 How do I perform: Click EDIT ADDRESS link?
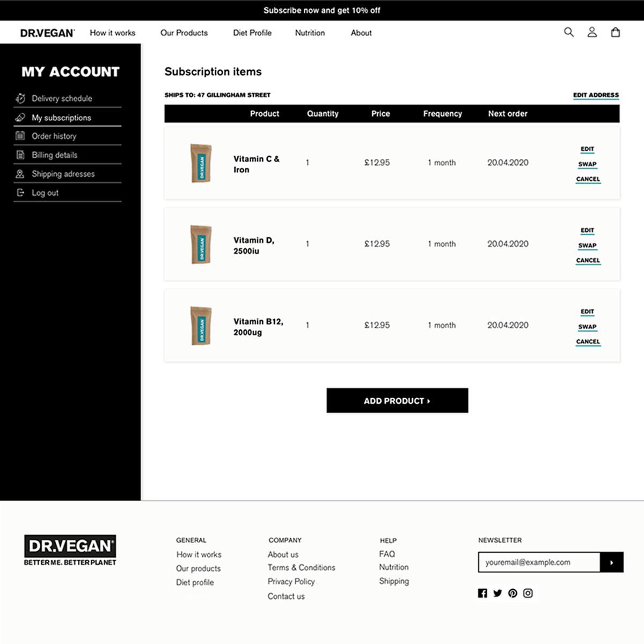596,95
